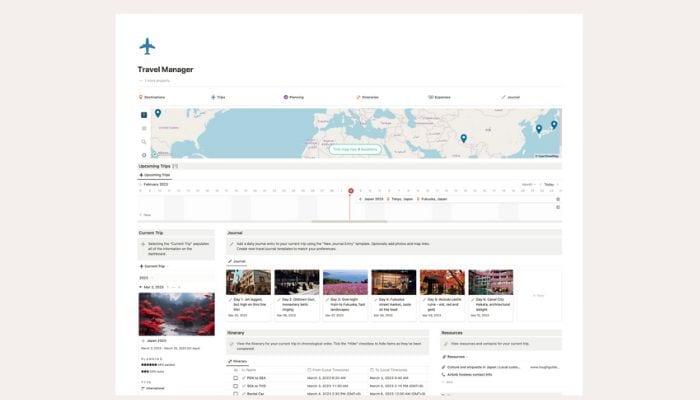Click the From (Local Timezone) column header
Image resolution: width=700 pixels, height=400 pixels.
tap(328, 370)
